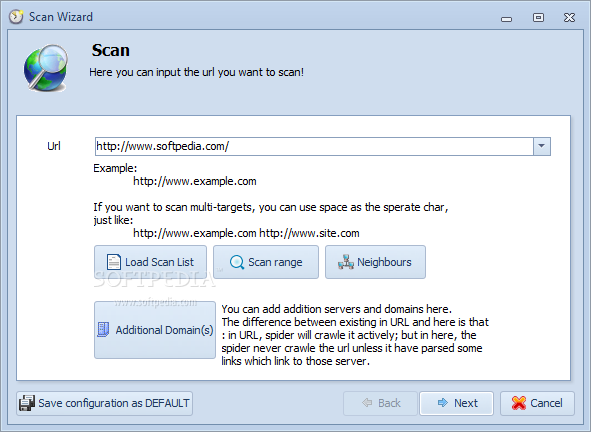Click the 'Url' label
This screenshot has width=591, height=432.
54,146
